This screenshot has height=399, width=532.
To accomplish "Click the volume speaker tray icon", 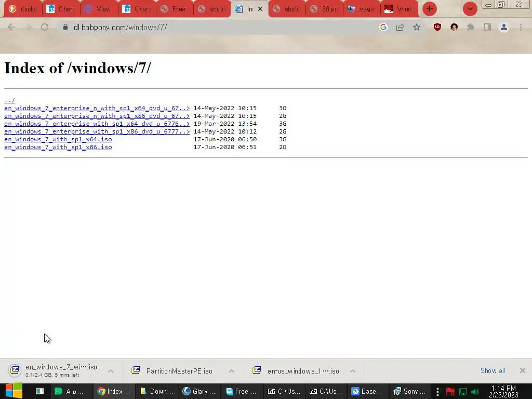I will 475,392.
